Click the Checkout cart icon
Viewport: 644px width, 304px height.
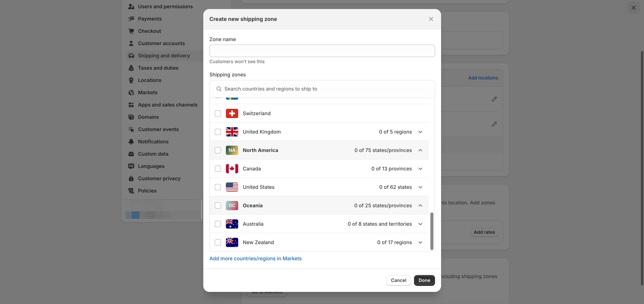(x=131, y=31)
